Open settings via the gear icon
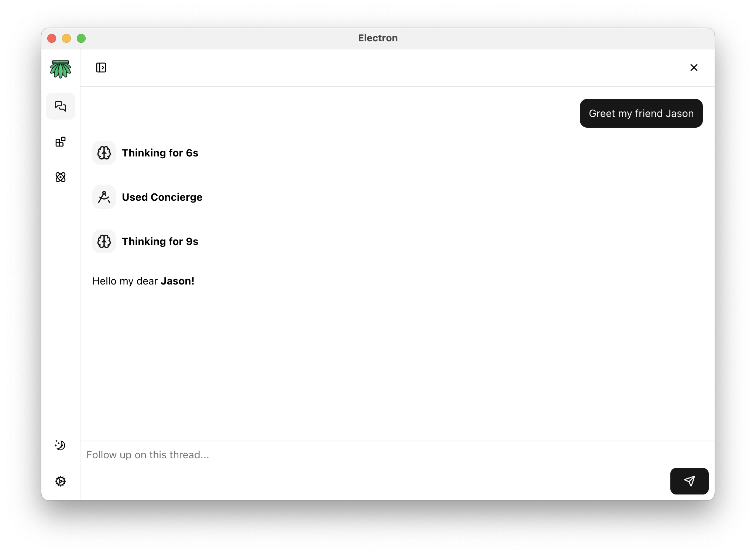The width and height of the screenshot is (756, 555). click(x=61, y=481)
